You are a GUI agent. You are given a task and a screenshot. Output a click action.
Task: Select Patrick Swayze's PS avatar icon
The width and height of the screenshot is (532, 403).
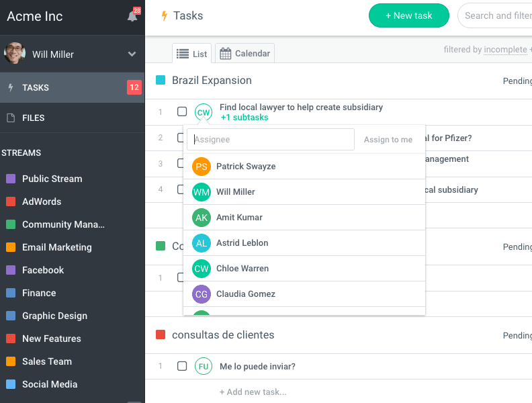[202, 167]
